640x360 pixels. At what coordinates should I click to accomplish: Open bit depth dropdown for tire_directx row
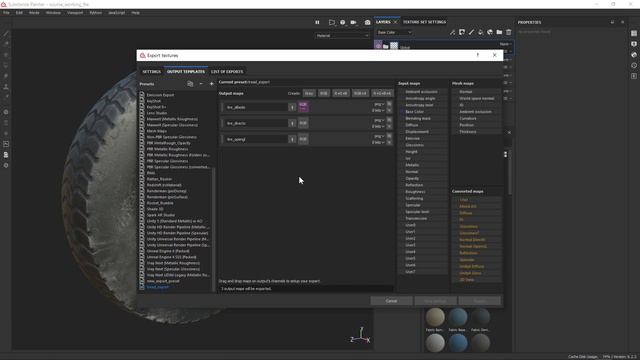click(378, 126)
